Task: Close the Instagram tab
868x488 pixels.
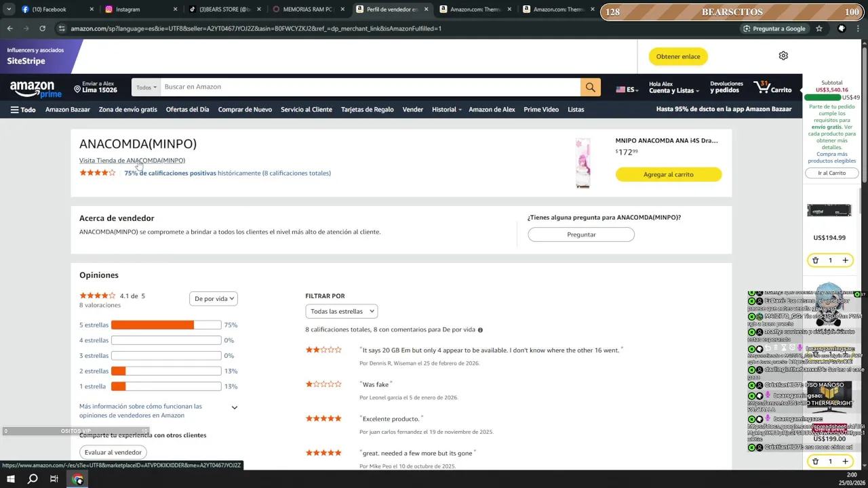Action: coord(175,9)
